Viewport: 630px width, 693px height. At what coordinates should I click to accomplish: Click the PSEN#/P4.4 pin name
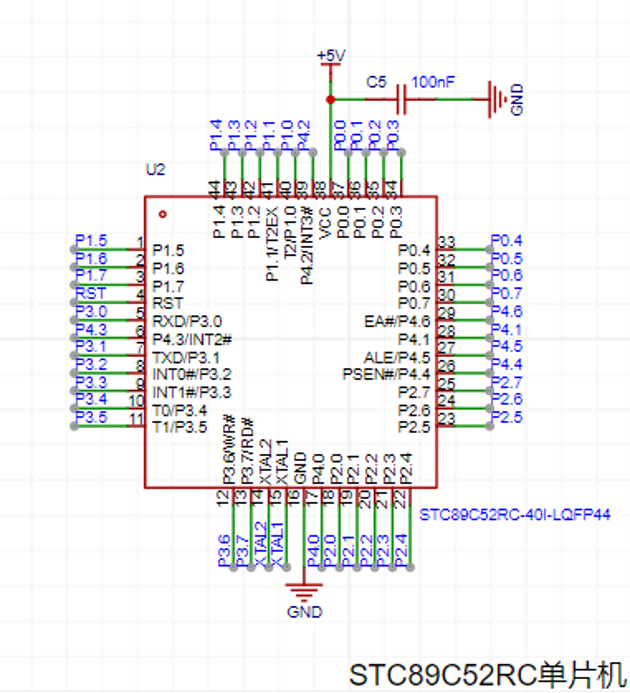[x=386, y=375]
